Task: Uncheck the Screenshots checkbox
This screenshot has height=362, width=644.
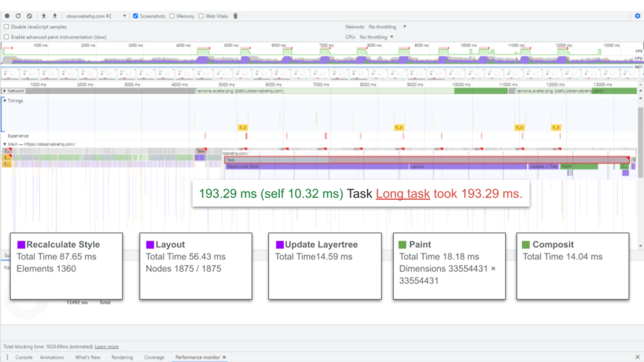Action: tap(136, 16)
